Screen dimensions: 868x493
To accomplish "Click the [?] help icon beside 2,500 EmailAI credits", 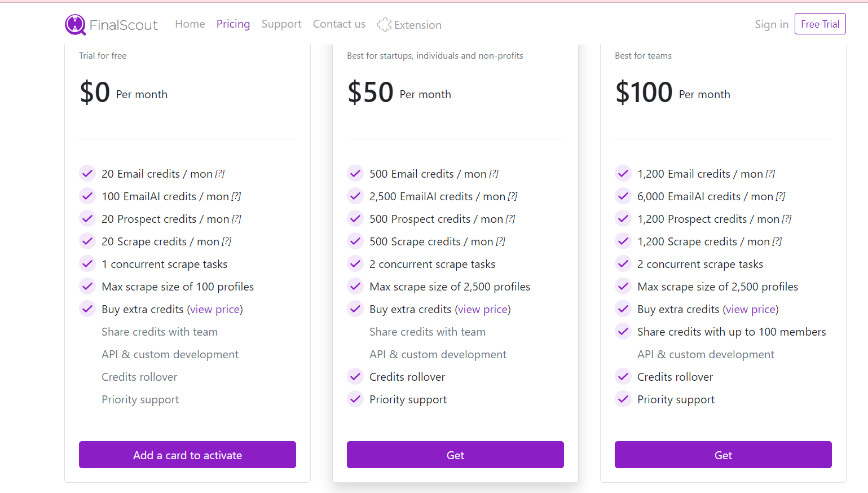I will [x=513, y=196].
